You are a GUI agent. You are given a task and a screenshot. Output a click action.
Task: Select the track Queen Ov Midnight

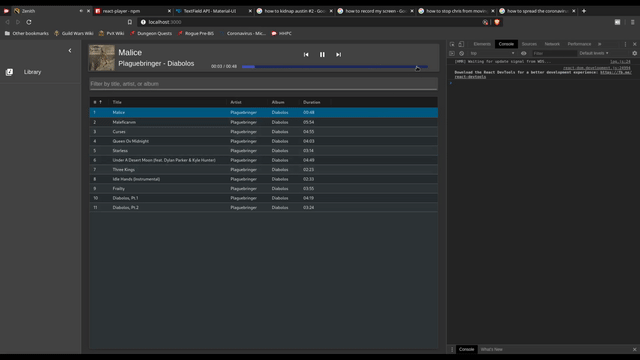click(264, 141)
